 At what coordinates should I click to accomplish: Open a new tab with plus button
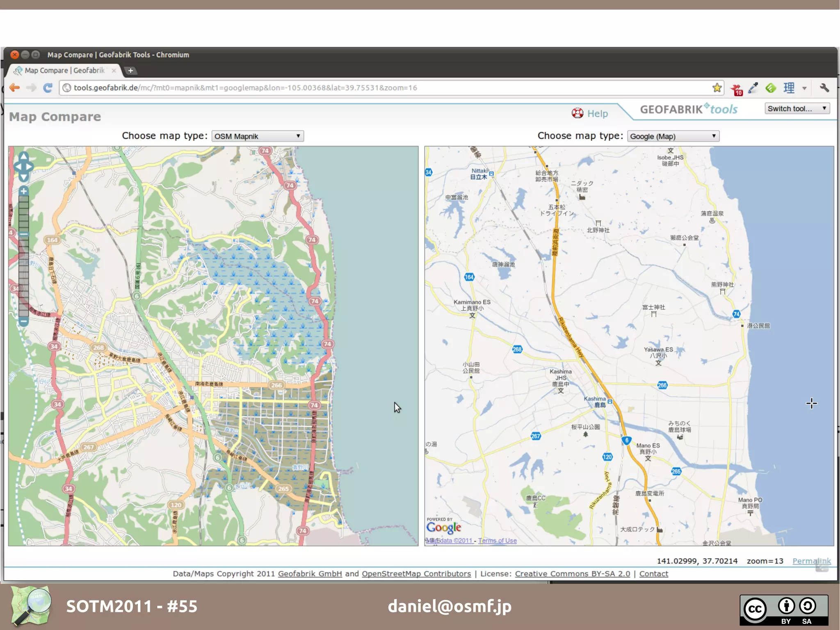pos(130,71)
